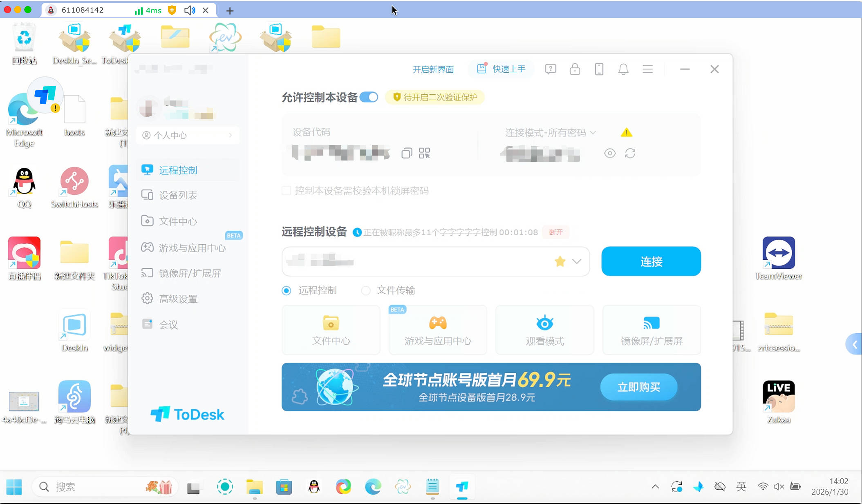Open the hamburger menu icon

(x=647, y=69)
